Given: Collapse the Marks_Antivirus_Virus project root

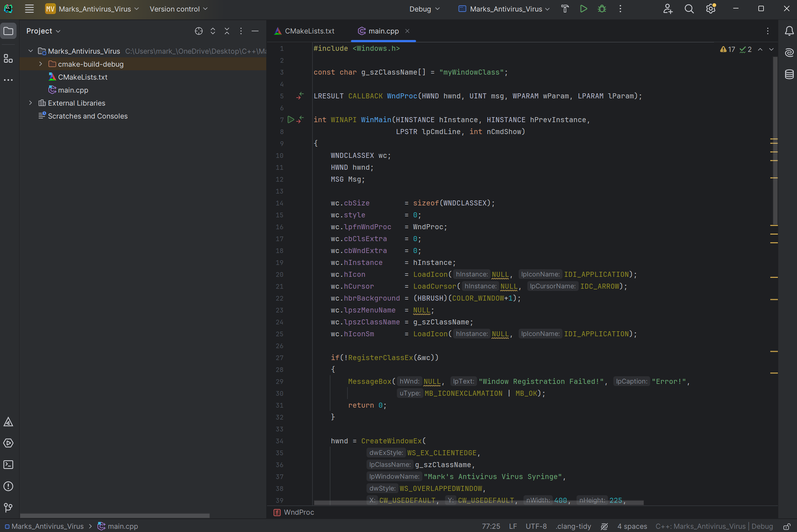Looking at the screenshot, I should (x=31, y=51).
